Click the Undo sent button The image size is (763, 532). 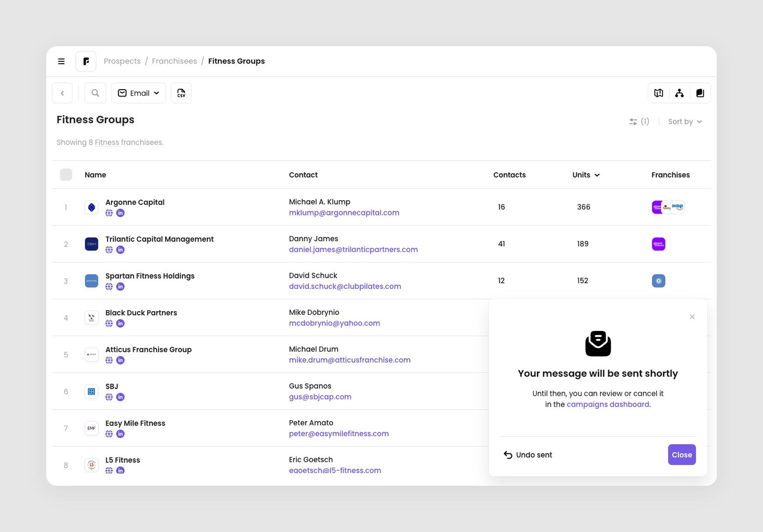click(x=528, y=455)
